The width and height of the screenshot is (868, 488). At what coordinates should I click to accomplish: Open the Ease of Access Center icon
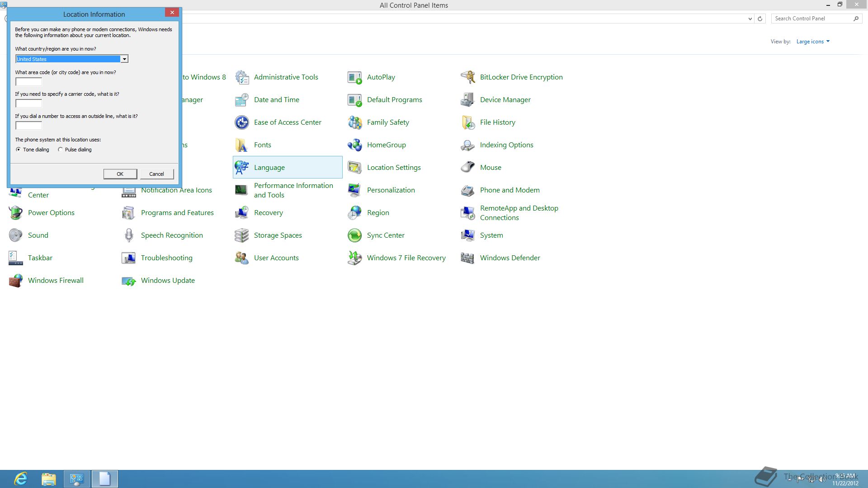[242, 122]
